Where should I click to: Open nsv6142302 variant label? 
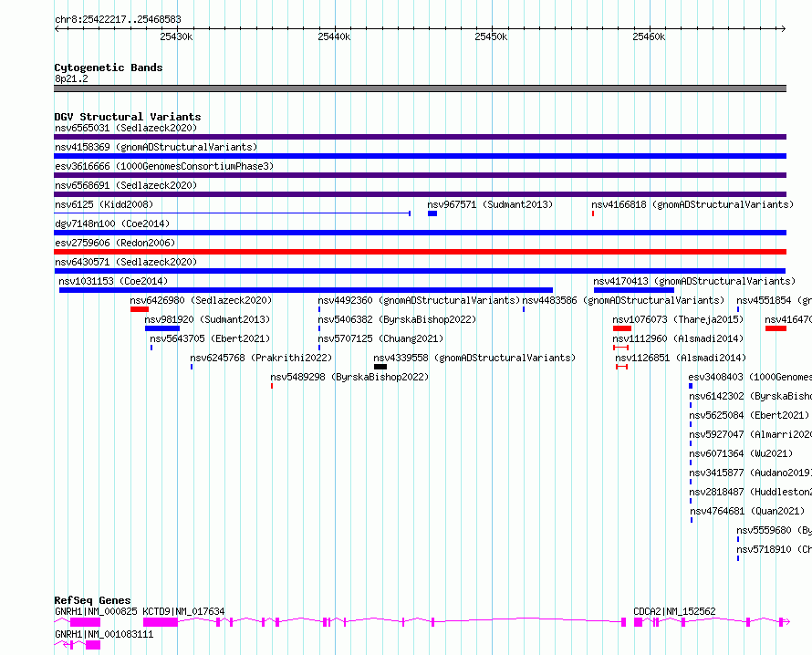coord(750,396)
